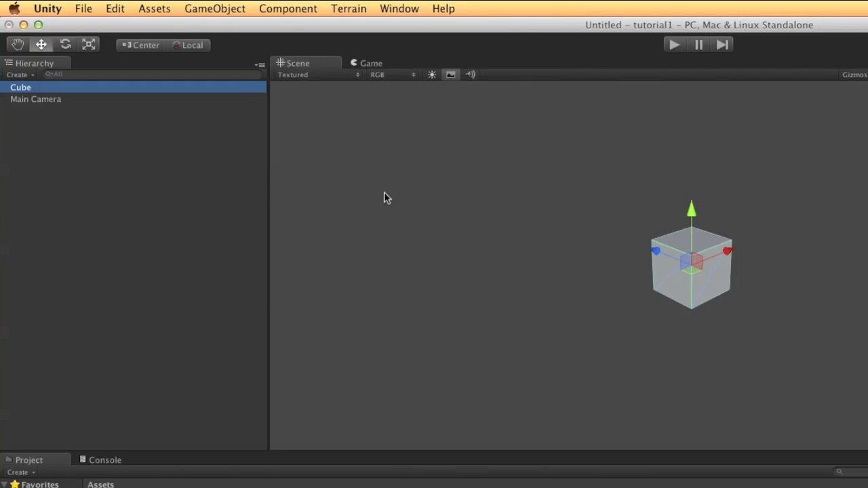Click the Pause button
Viewport: 868px width, 488px height.
pyautogui.click(x=698, y=45)
